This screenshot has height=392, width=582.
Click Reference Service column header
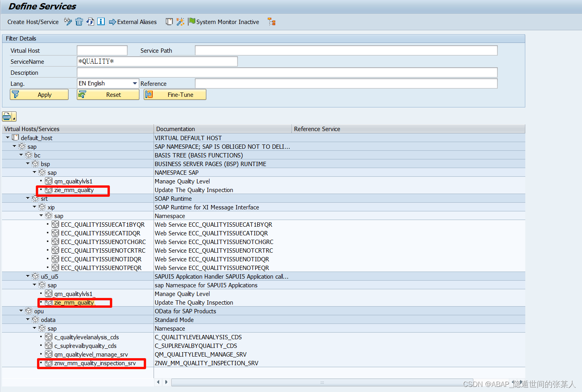click(x=408, y=129)
